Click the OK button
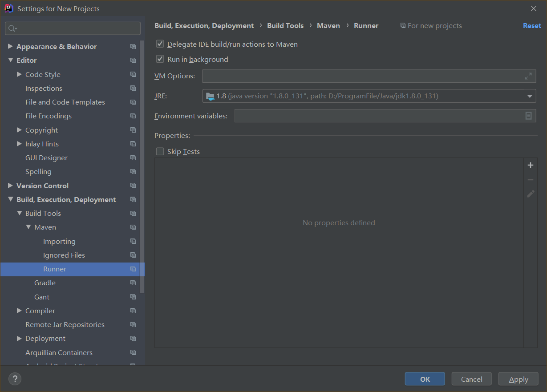The width and height of the screenshot is (547, 392). click(425, 379)
